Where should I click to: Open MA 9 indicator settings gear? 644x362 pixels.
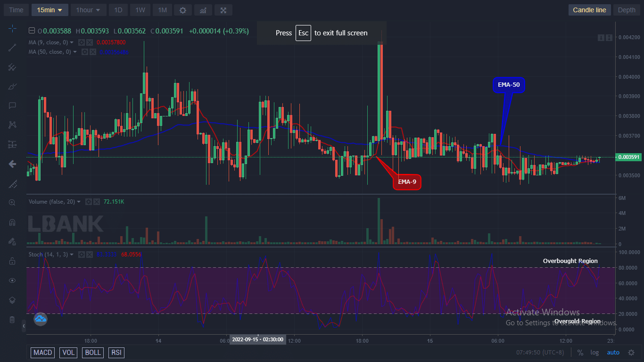(x=82, y=42)
